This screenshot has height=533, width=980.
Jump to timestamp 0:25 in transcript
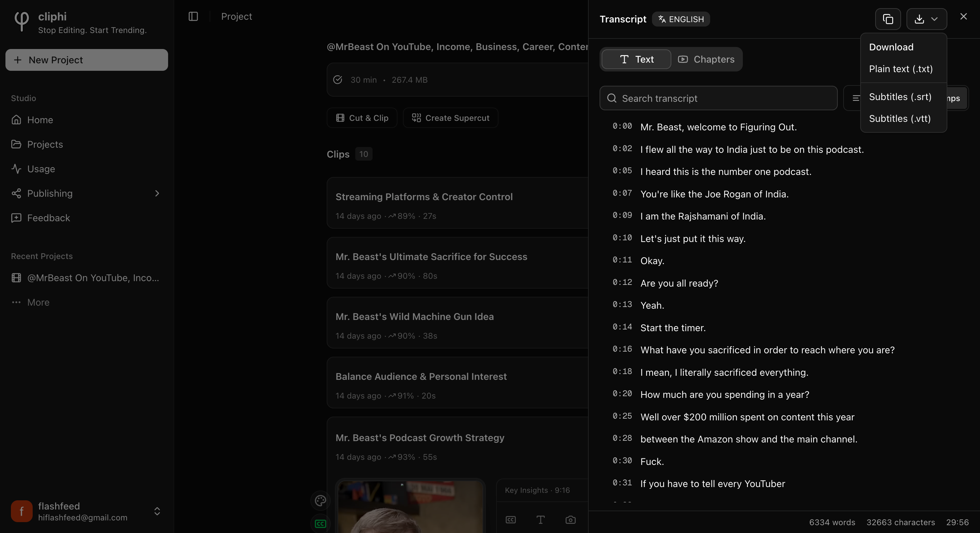pyautogui.click(x=622, y=416)
